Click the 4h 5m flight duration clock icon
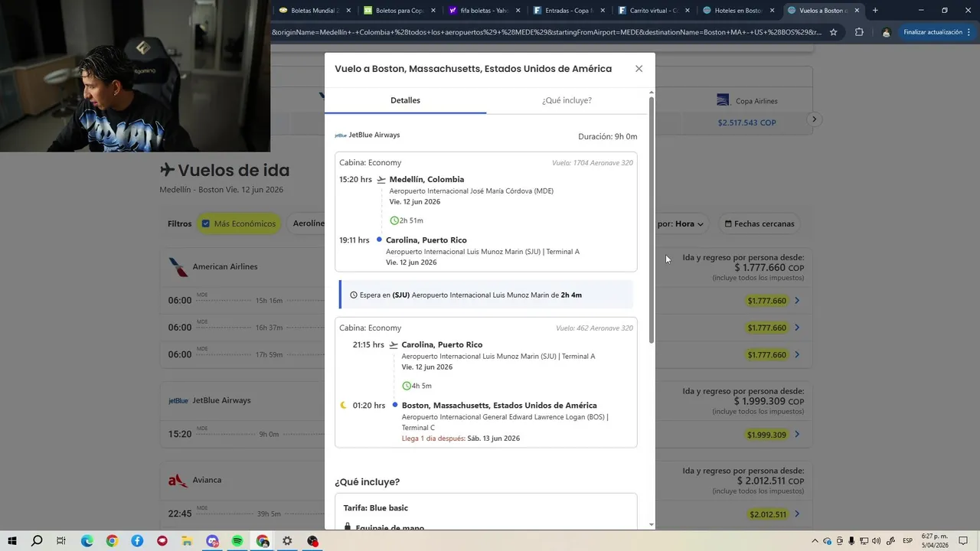The width and height of the screenshot is (980, 551). 407,386
